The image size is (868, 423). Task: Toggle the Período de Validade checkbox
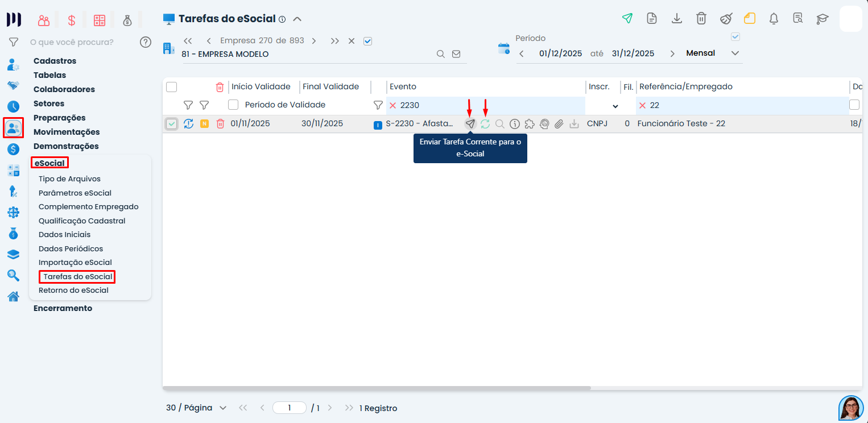(233, 105)
